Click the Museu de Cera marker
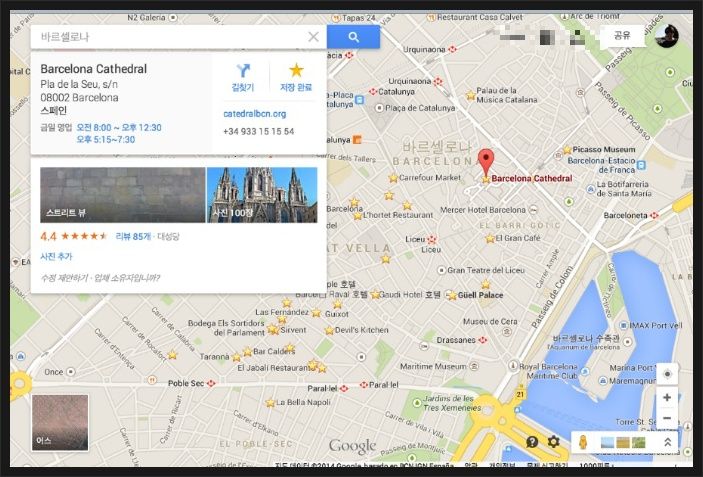This screenshot has height=477, width=703. click(507, 332)
